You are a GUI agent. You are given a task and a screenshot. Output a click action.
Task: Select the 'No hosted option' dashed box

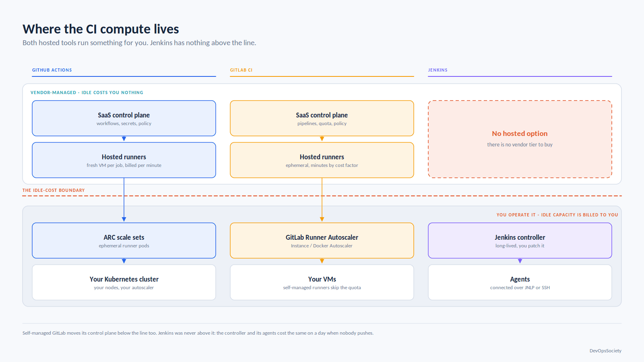(520, 139)
